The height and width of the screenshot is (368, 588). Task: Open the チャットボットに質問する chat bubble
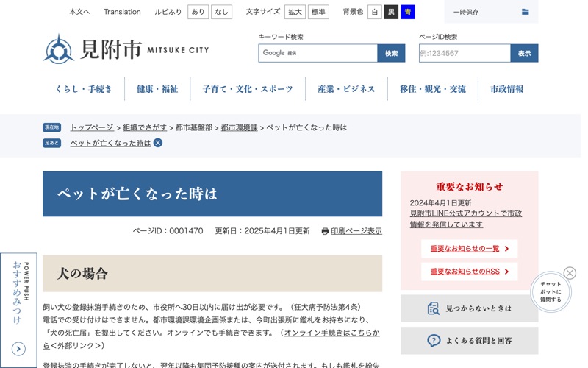pyautogui.click(x=551, y=291)
